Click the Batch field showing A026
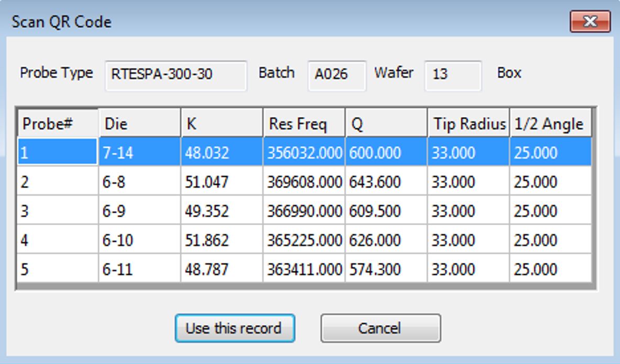Screen dimensions: 620x364 click(336, 74)
